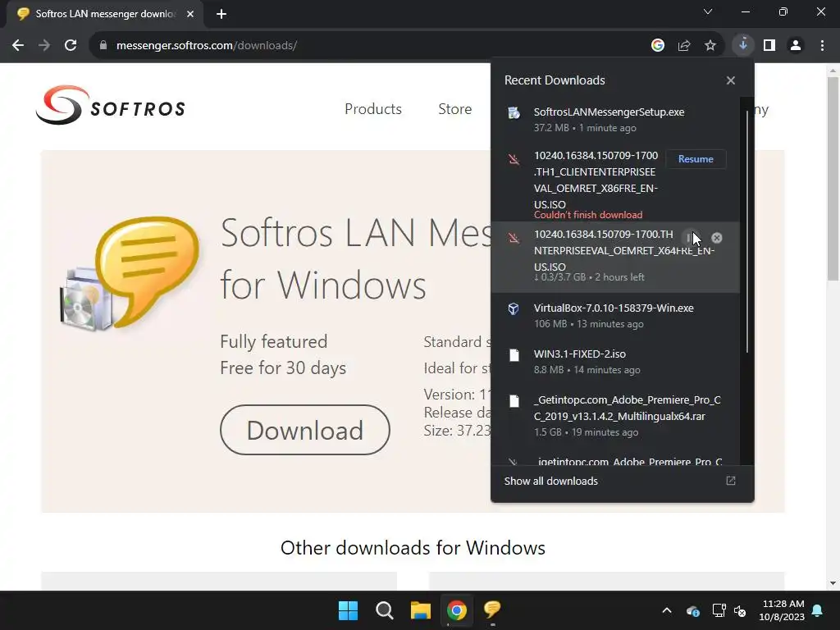This screenshot has width=840, height=630.
Task: Click Chrome icon in taskbar
Action: tap(457, 610)
